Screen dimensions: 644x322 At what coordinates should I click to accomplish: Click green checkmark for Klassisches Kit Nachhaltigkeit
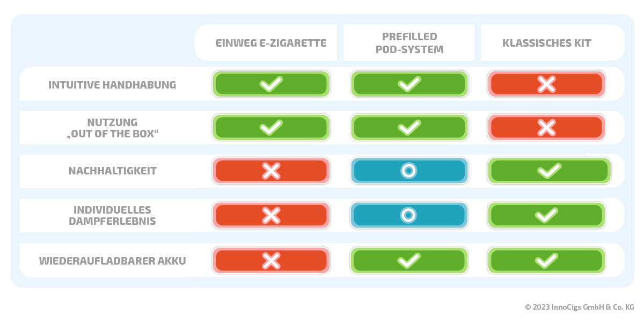point(550,171)
